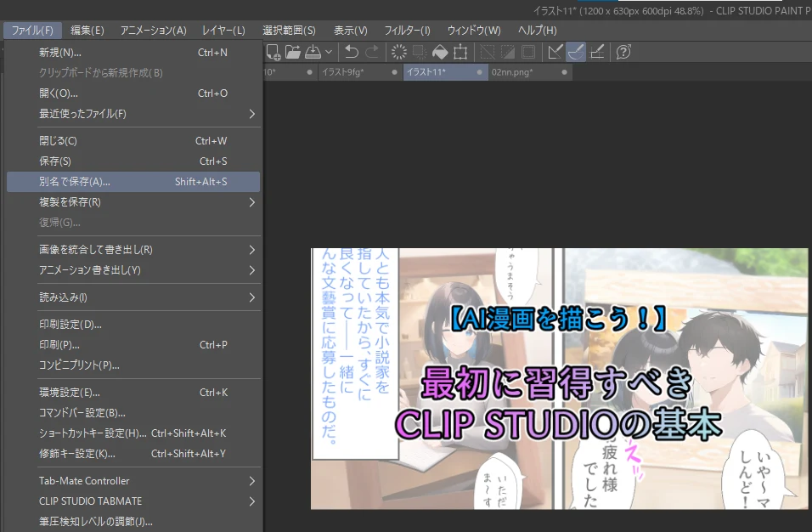Click the Redo arrow icon

[x=372, y=53]
